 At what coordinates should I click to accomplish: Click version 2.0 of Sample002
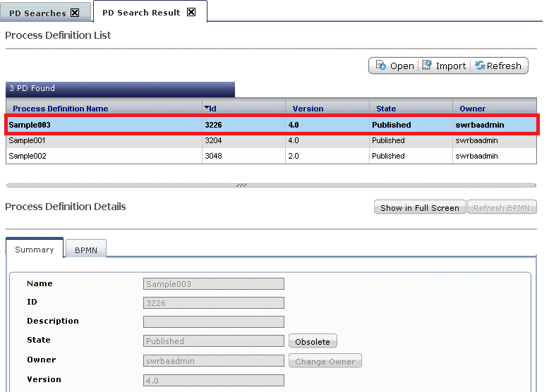point(294,156)
